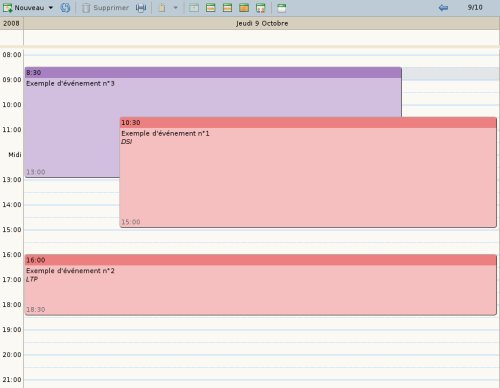Switch to the work week view icon

(211, 8)
